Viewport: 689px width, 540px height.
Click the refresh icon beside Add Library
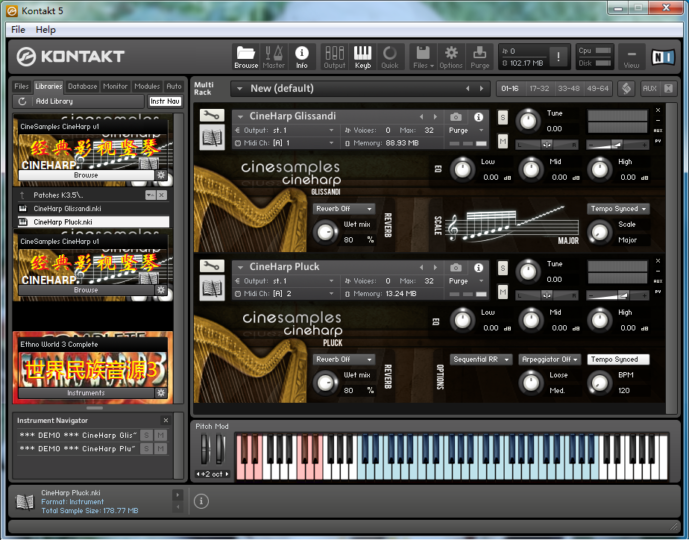tap(22, 101)
